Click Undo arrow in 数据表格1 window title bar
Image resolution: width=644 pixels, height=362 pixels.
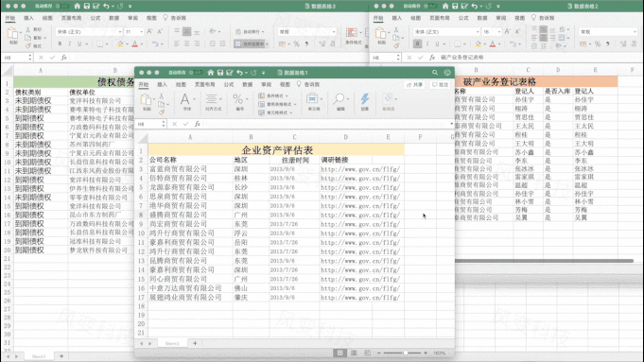(x=239, y=73)
